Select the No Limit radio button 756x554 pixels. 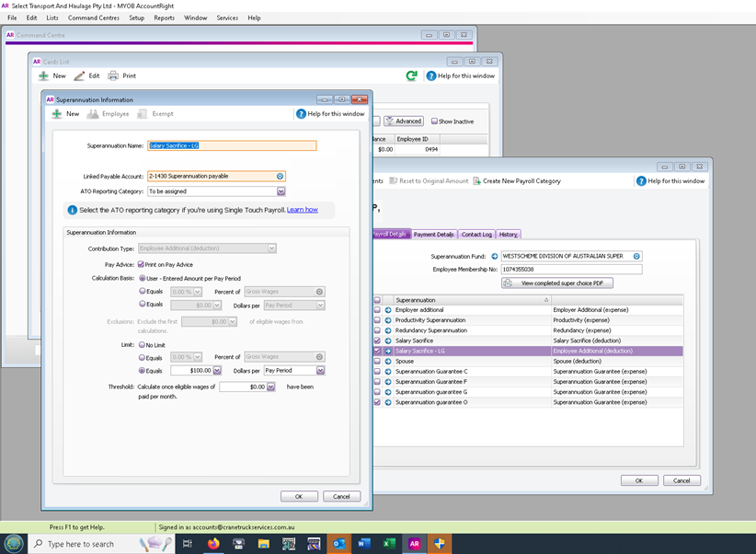coord(142,344)
